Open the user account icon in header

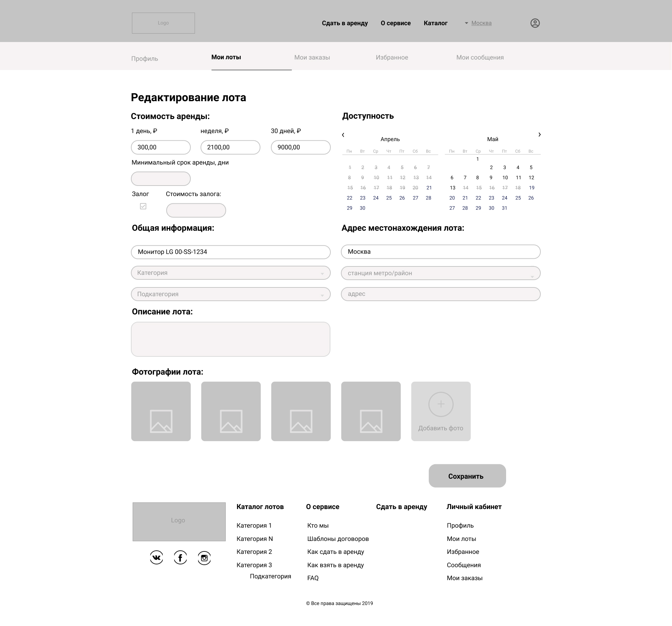coord(535,23)
